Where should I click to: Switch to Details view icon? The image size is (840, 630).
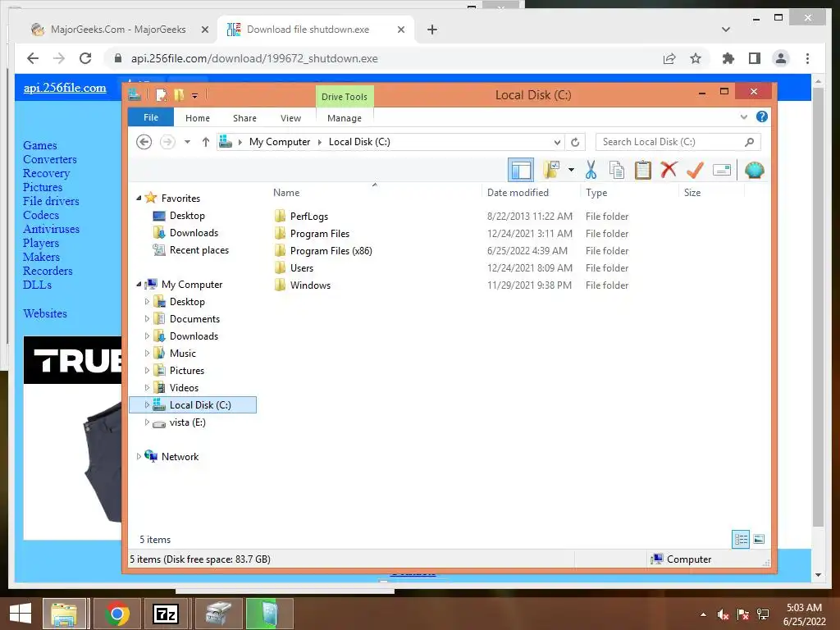tap(741, 539)
